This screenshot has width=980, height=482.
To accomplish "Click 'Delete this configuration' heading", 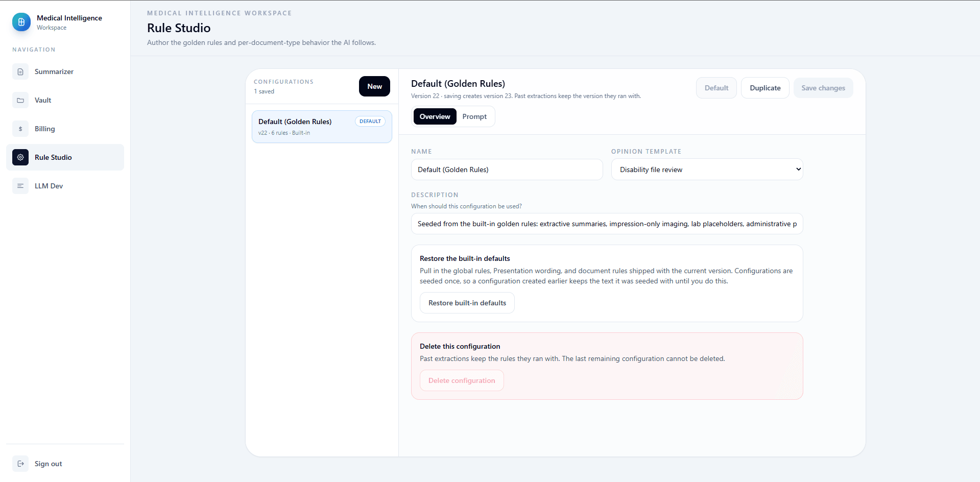I will pos(460,346).
